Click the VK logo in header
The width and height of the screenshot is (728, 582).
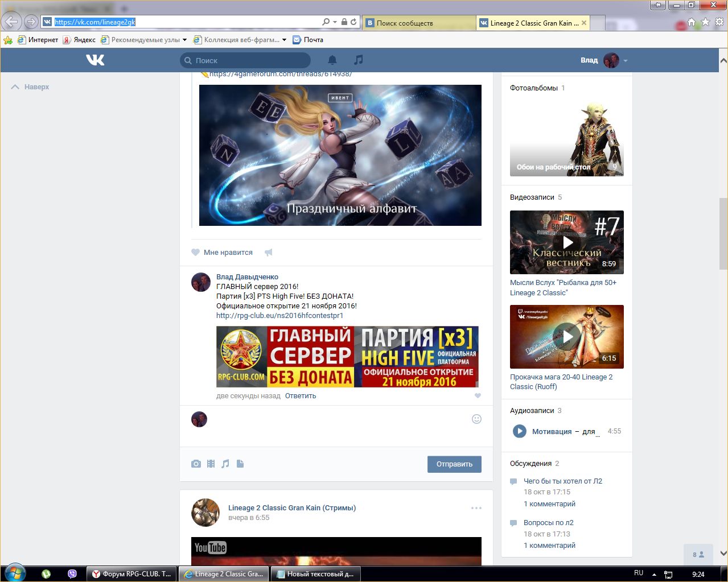(x=95, y=60)
